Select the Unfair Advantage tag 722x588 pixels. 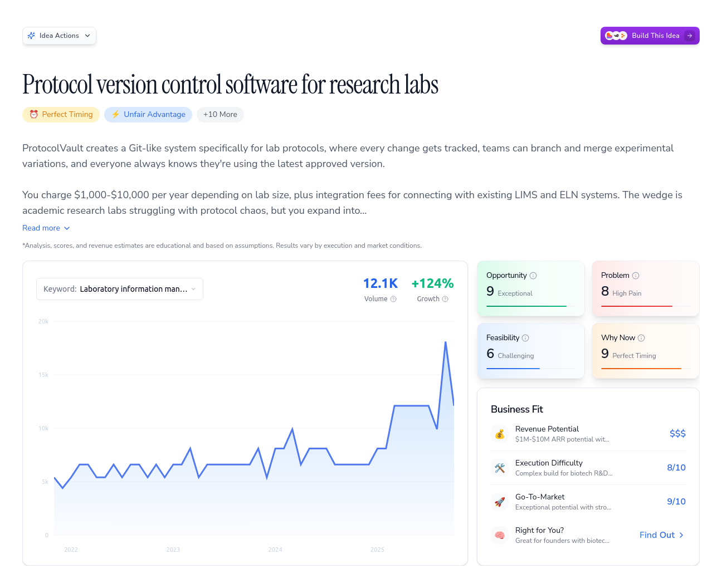click(x=148, y=115)
